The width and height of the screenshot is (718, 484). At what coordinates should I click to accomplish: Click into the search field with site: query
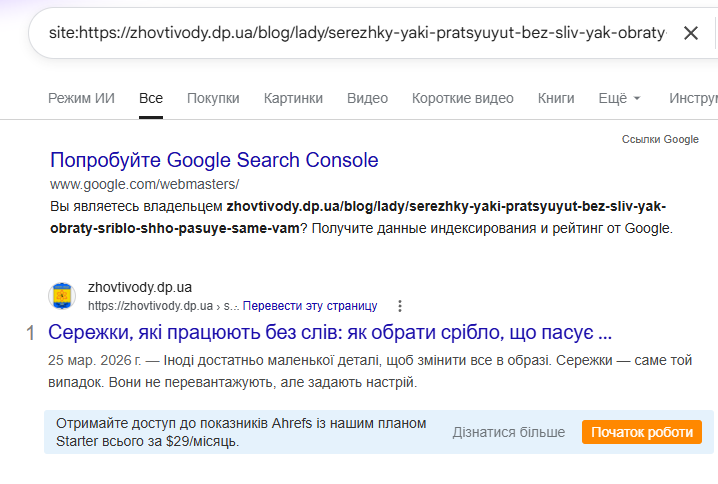[x=357, y=33]
